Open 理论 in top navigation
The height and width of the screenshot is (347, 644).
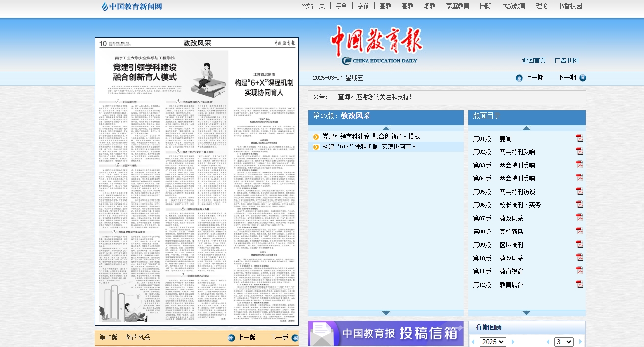(542, 6)
